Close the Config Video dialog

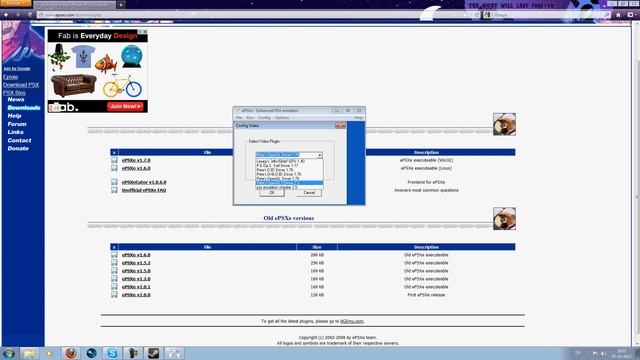(x=340, y=126)
